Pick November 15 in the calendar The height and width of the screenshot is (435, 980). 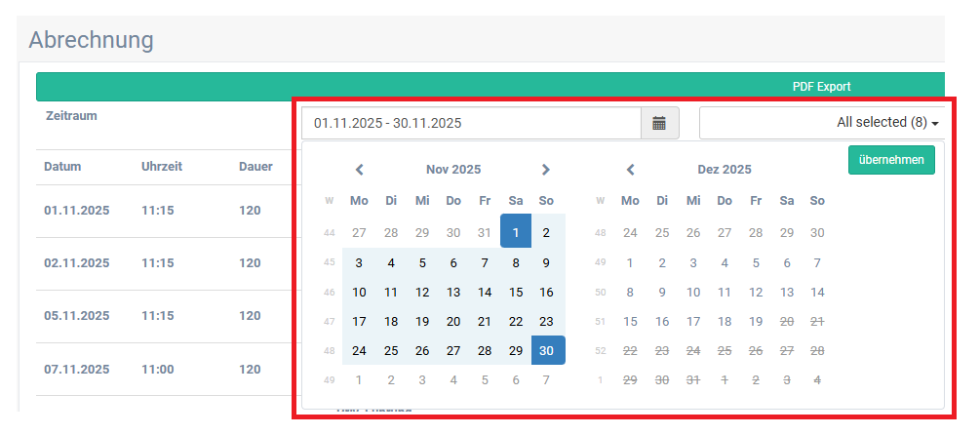[x=516, y=292]
